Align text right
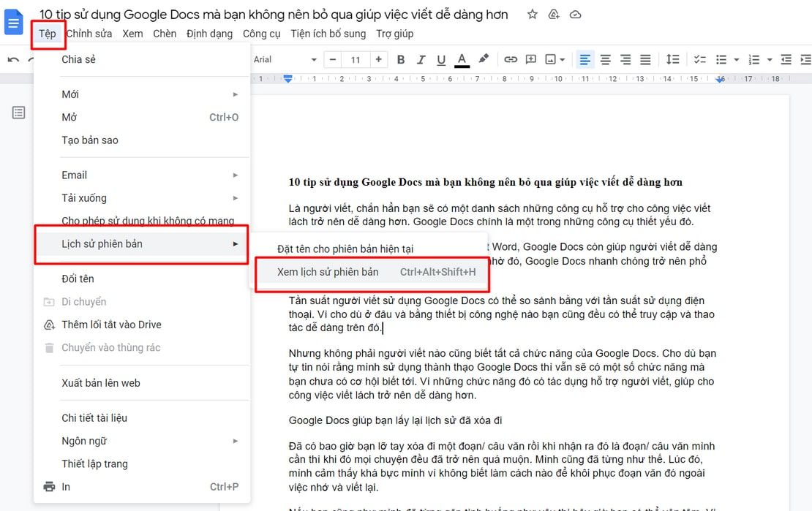This screenshot has width=812, height=511. [x=625, y=59]
